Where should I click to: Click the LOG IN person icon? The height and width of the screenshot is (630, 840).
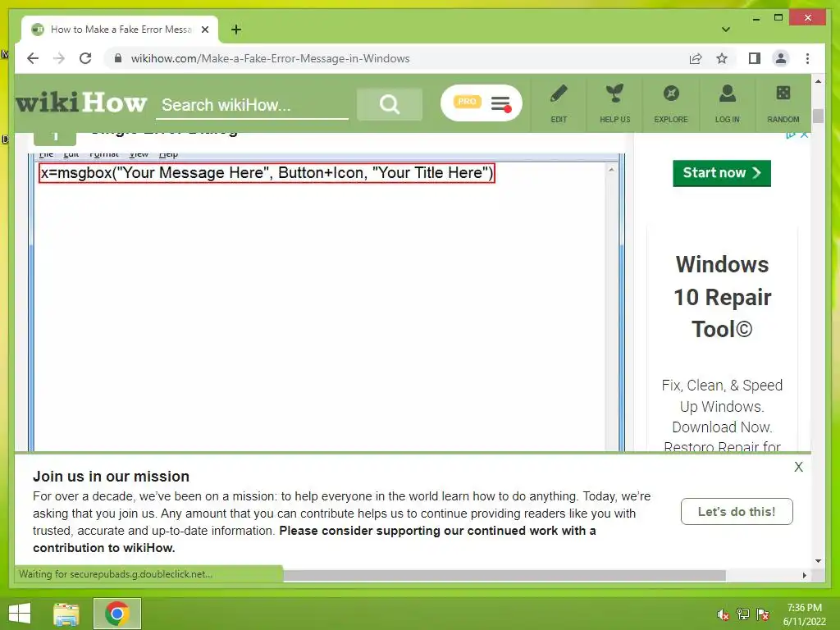[727, 95]
